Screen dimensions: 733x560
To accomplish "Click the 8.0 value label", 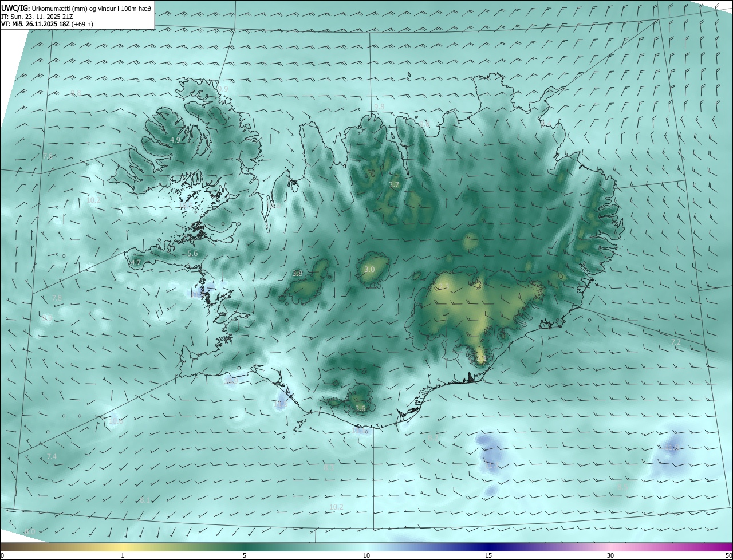I will pyautogui.click(x=30, y=531).
